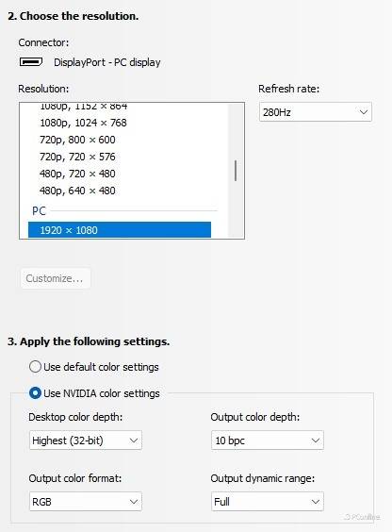392x532 pixels.
Task: Click the DisplayPort connector icon
Action: click(31, 62)
